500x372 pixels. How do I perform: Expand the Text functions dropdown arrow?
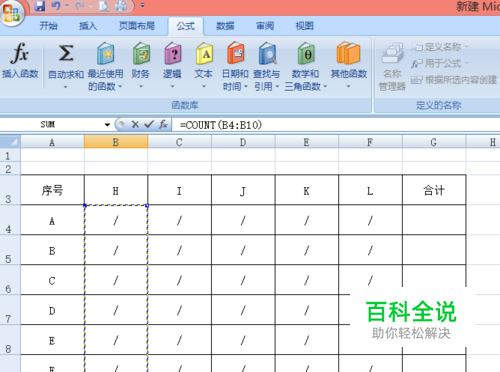(x=204, y=86)
